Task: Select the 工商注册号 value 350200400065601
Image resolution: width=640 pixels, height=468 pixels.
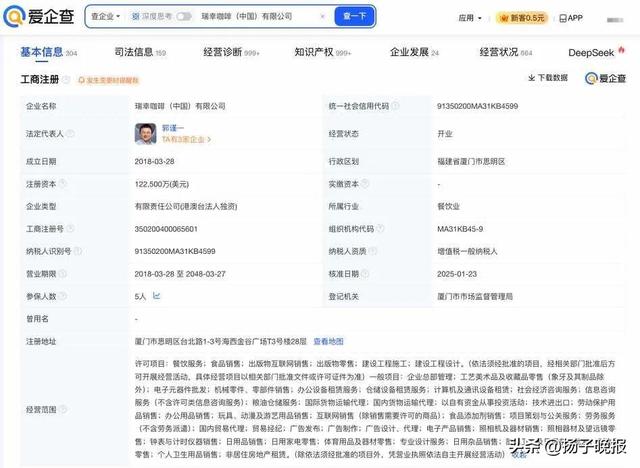Action: click(x=166, y=229)
